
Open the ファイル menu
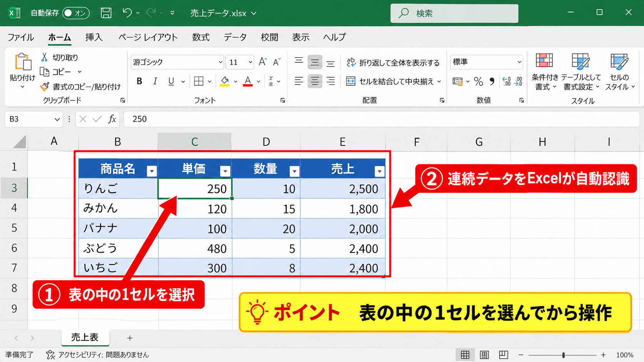21,37
